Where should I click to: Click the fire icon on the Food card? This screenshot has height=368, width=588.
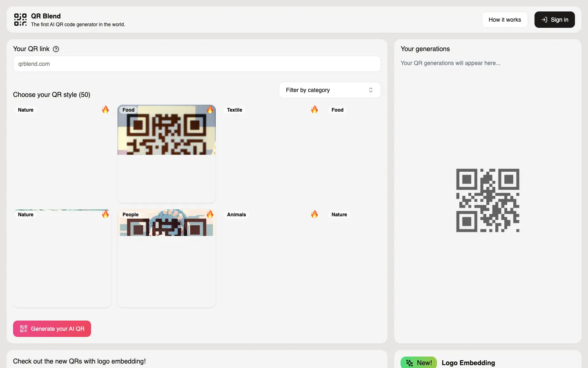pyautogui.click(x=210, y=110)
